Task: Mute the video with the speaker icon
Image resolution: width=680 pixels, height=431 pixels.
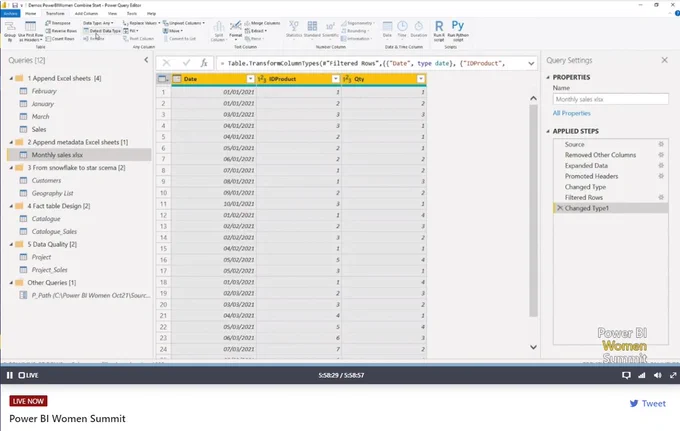Action: click(x=658, y=375)
